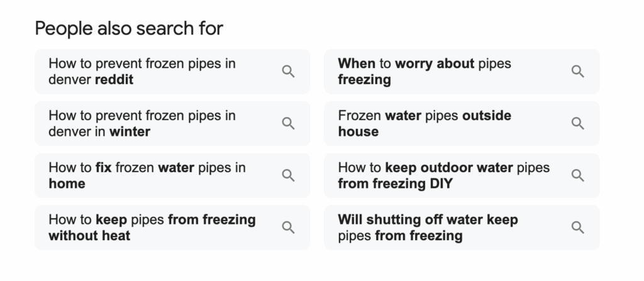The width and height of the screenshot is (644, 281).
Task: Click the 'People also search for' heading
Action: tap(129, 28)
